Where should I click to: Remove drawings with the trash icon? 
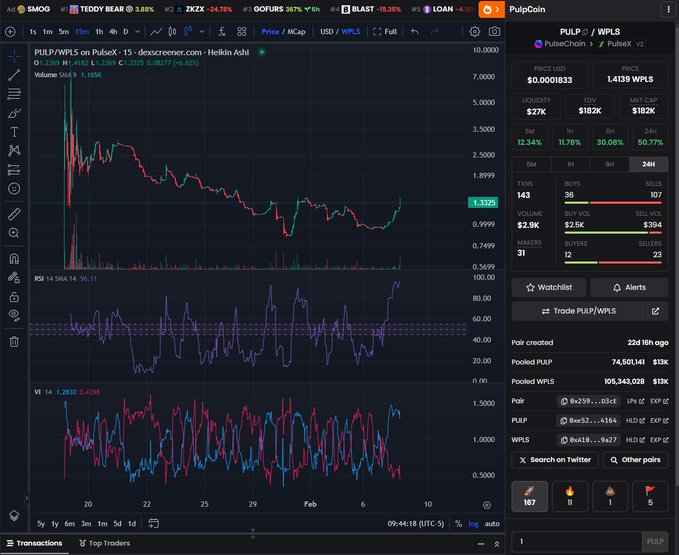[x=14, y=342]
